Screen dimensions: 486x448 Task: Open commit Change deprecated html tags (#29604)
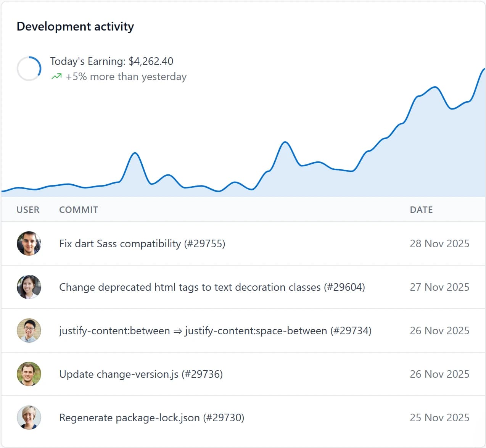click(x=212, y=287)
